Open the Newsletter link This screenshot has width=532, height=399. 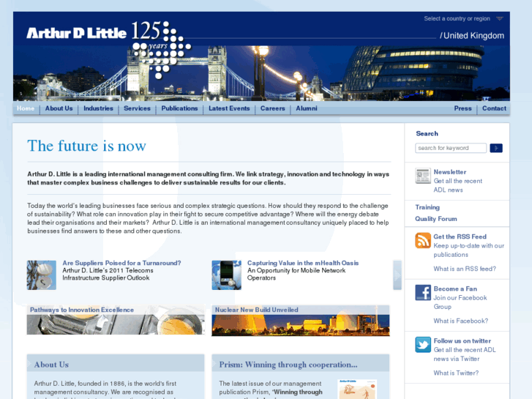pyautogui.click(x=449, y=172)
